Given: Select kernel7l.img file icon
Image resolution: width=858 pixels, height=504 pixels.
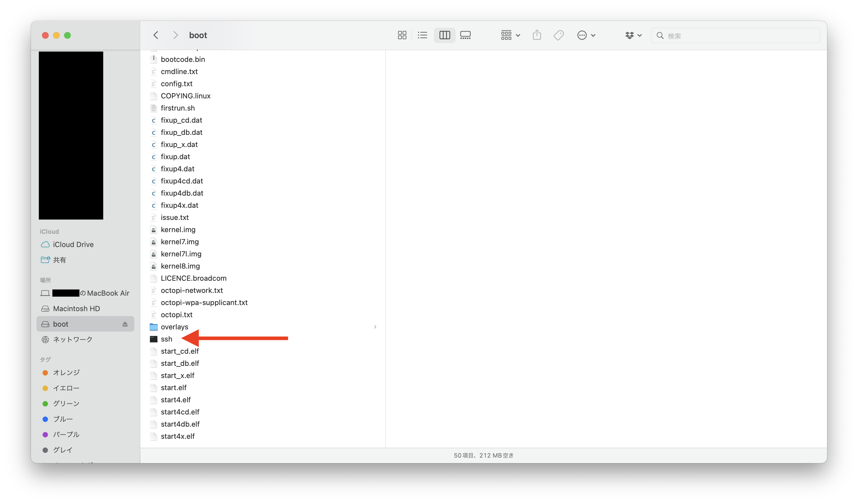Looking at the screenshot, I should (x=154, y=254).
